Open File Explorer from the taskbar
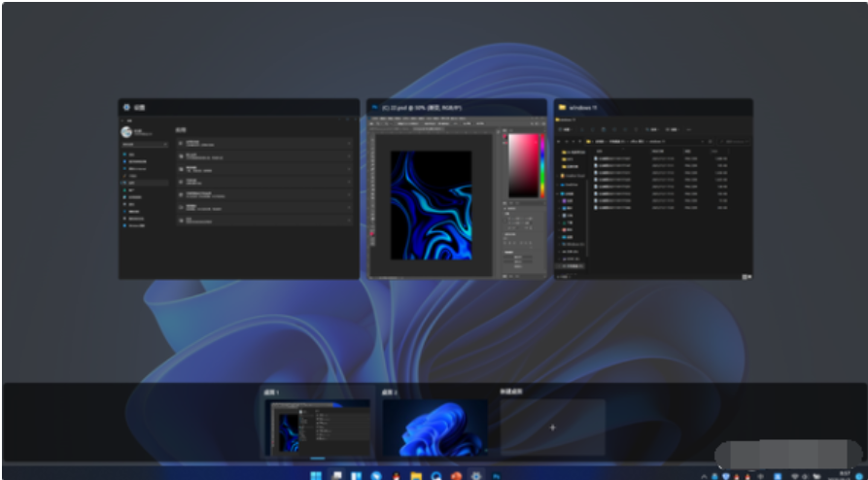 coord(415,475)
